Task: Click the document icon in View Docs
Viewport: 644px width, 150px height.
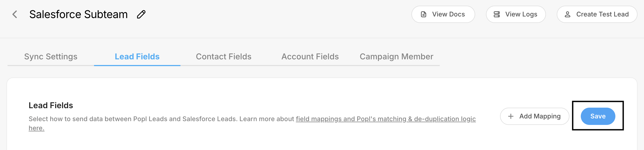Action: click(x=424, y=14)
